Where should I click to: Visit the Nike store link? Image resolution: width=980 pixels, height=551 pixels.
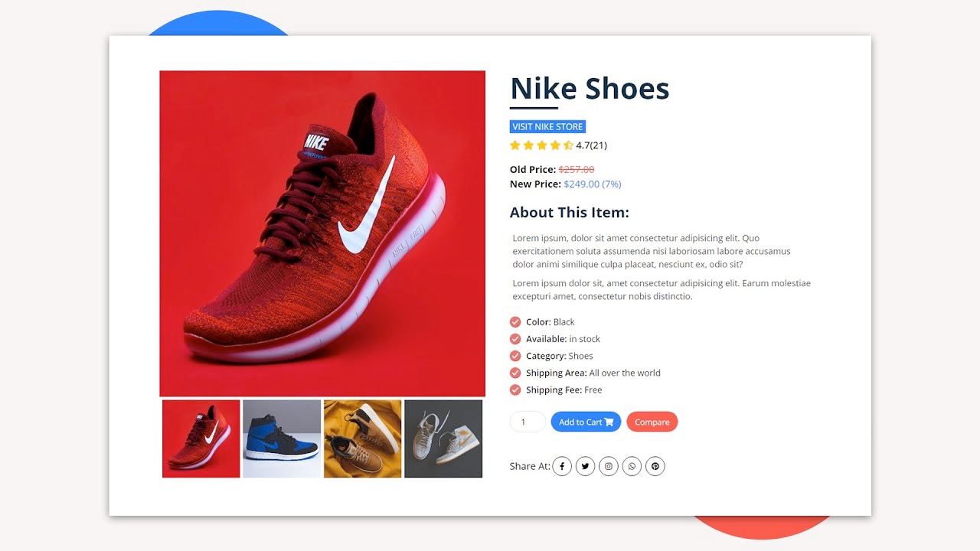click(x=547, y=127)
